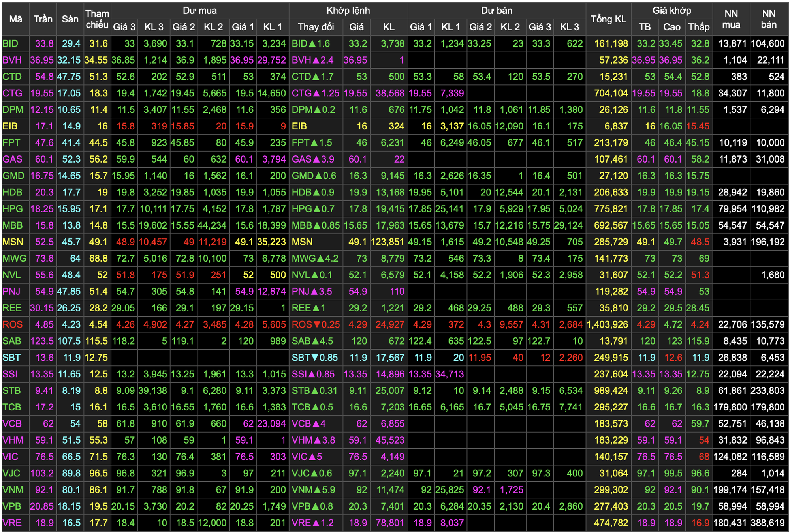The height and width of the screenshot is (532, 790).
Task: Click MWG change value 4.2
Action: (327, 259)
